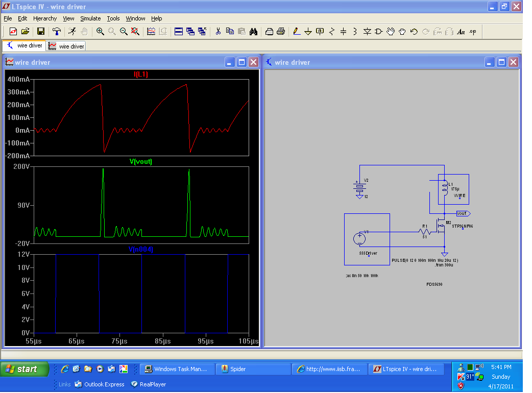Open the Edit menu
The height and width of the screenshot is (393, 532).
22,18
